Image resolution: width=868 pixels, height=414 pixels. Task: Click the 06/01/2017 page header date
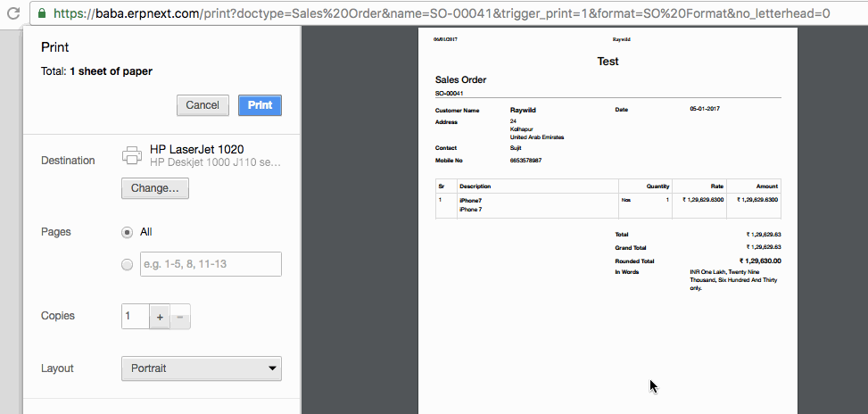445,40
